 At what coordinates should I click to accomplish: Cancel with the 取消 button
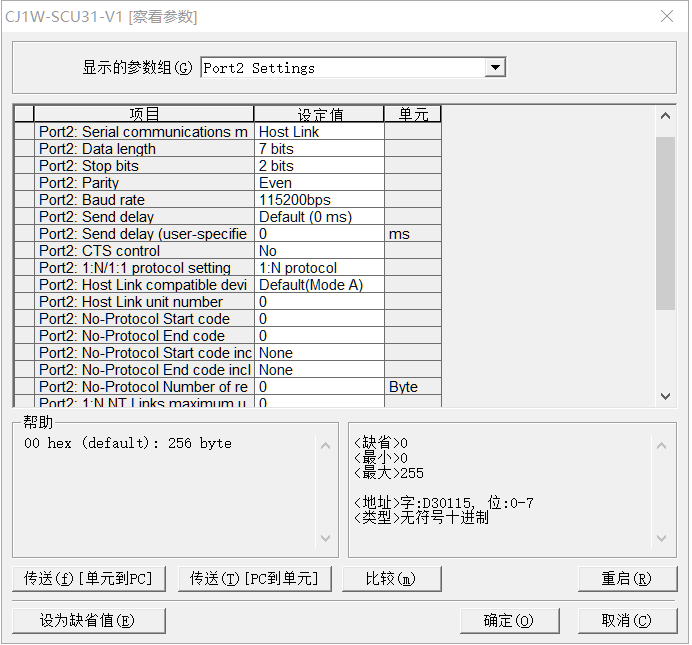[x=626, y=620]
